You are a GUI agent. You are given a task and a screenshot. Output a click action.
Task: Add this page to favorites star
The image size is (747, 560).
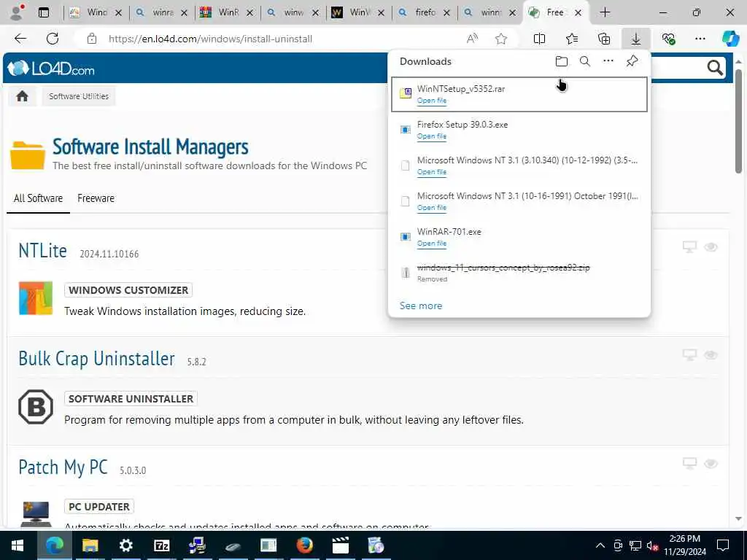tap(500, 39)
